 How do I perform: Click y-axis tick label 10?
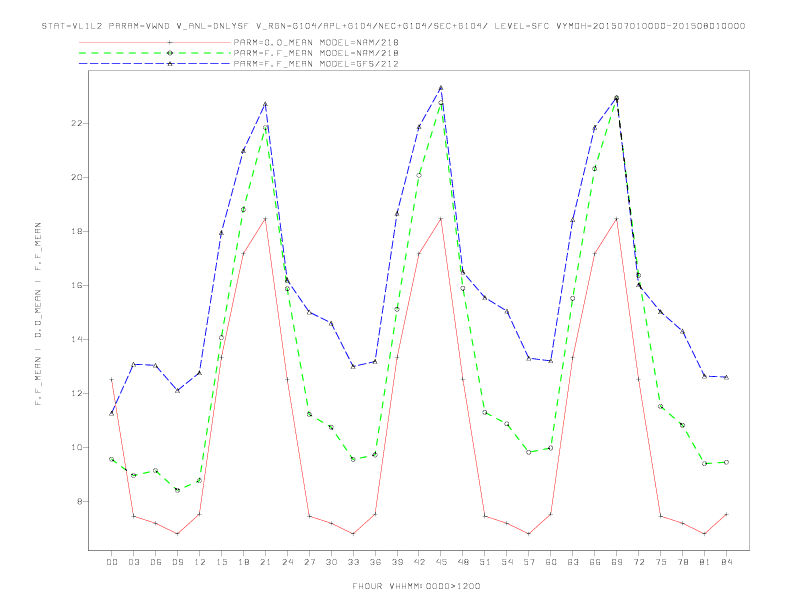point(76,448)
